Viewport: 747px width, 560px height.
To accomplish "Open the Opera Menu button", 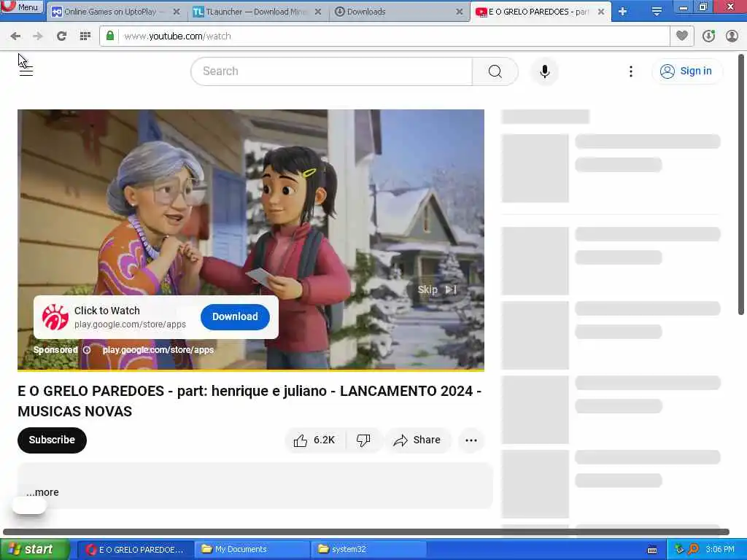I will tap(22, 7).
